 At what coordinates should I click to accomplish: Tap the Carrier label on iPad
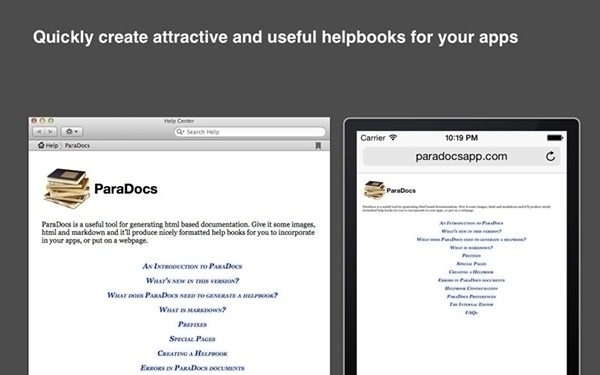[x=373, y=138]
